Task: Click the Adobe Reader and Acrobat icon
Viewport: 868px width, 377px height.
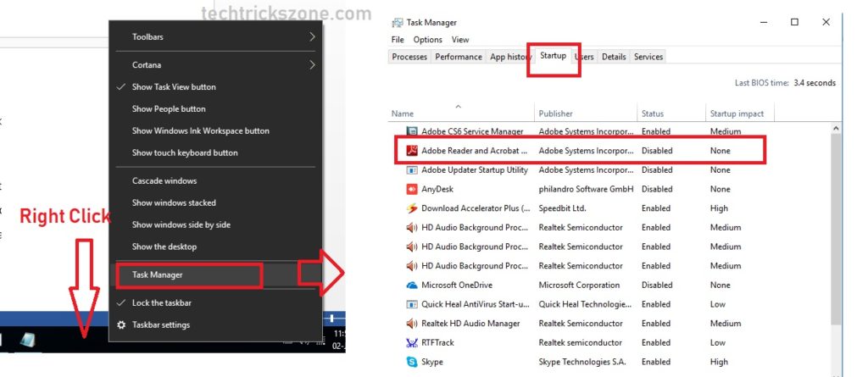Action: click(412, 151)
